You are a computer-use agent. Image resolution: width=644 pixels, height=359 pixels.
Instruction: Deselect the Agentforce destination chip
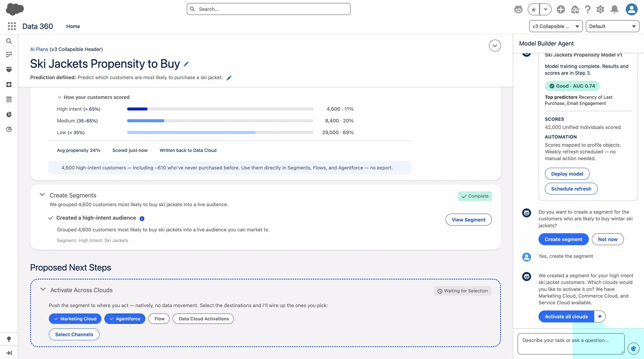(125, 319)
